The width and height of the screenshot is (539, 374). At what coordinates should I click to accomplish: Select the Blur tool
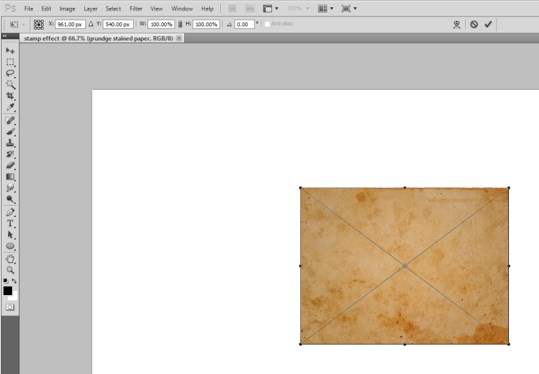click(10, 188)
